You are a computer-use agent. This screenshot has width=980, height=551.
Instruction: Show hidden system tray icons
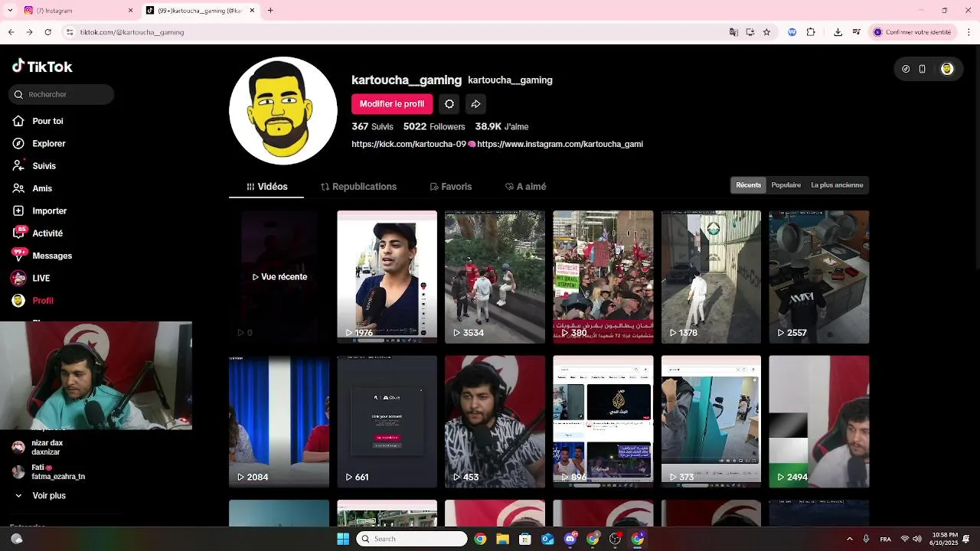click(849, 539)
